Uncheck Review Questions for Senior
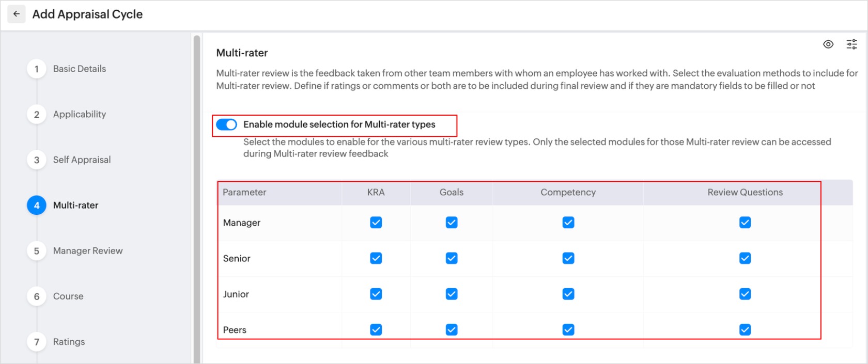 (745, 258)
